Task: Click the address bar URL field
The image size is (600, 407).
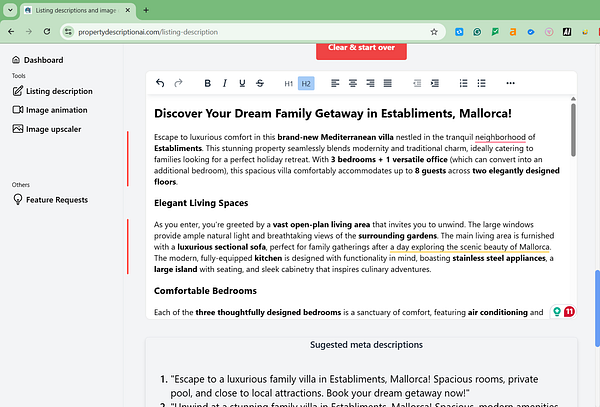Action: coord(253,32)
